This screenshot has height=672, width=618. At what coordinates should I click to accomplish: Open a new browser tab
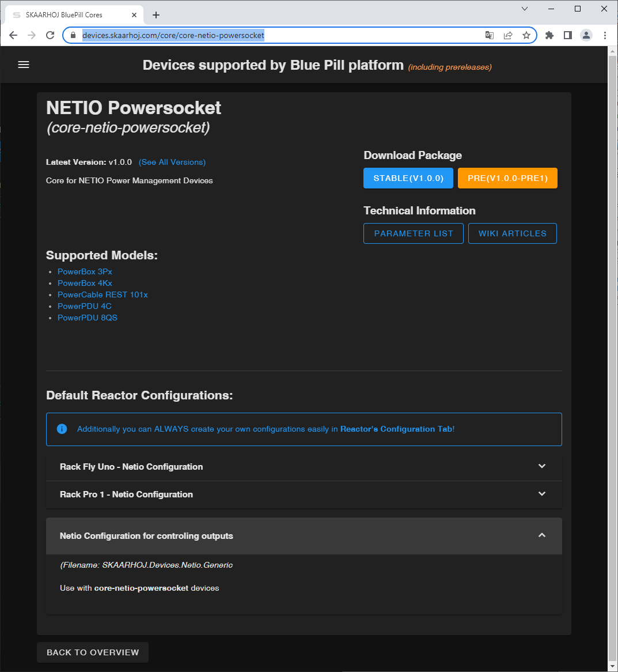click(156, 15)
